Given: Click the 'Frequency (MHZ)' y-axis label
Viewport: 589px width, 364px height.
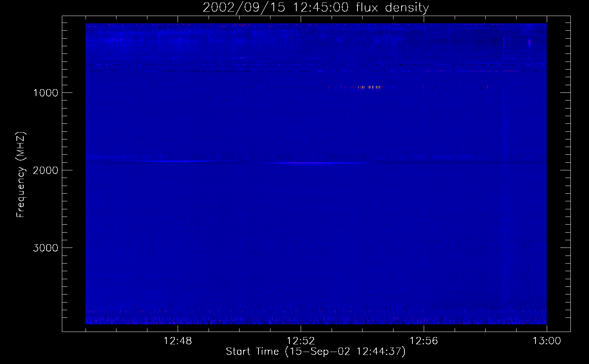Looking at the screenshot, I should (21, 175).
